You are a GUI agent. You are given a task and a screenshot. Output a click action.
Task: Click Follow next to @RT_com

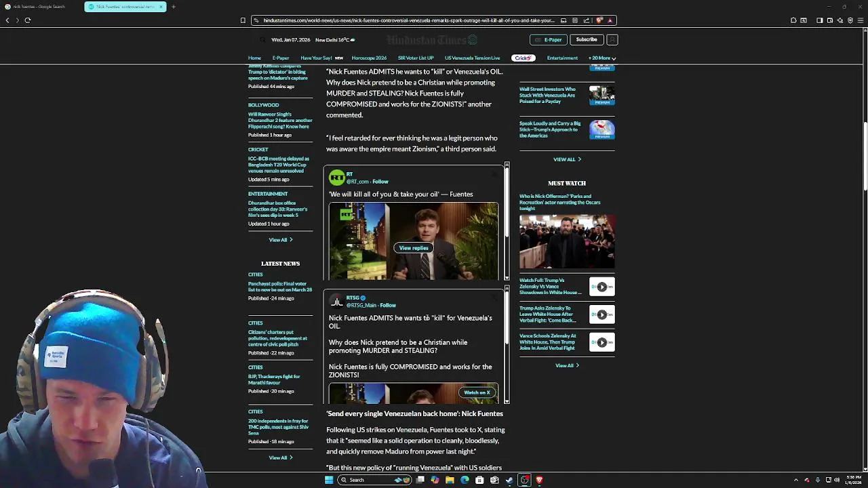[380, 182]
